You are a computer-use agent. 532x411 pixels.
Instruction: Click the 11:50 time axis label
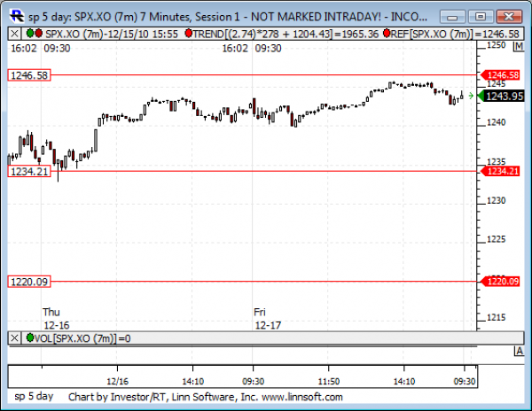(x=328, y=382)
